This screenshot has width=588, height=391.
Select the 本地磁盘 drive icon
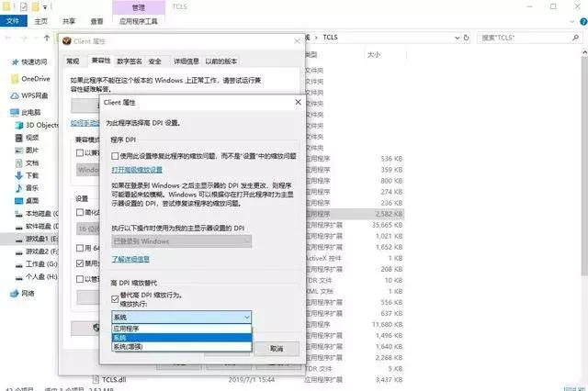click(x=19, y=214)
